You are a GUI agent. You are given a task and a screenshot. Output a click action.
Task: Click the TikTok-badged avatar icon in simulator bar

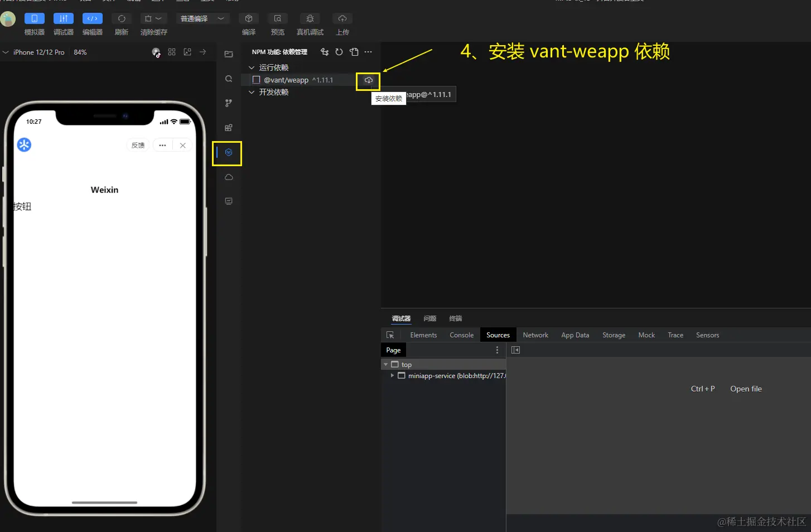156,52
